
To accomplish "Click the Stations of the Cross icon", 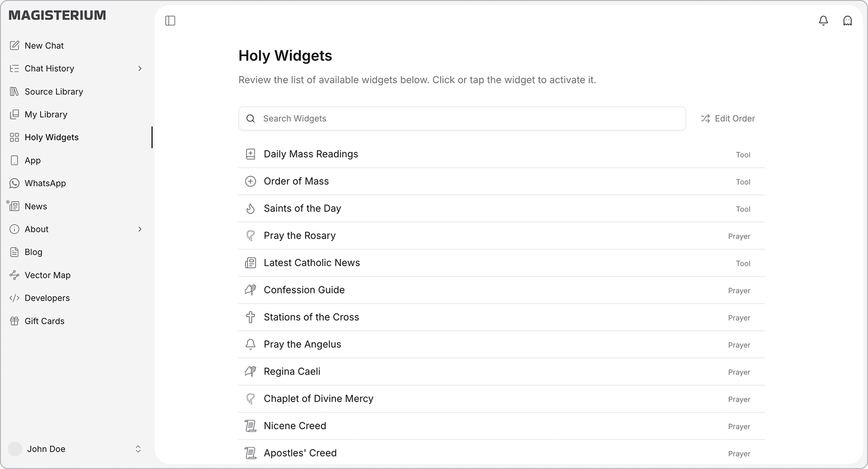I will click(x=250, y=317).
